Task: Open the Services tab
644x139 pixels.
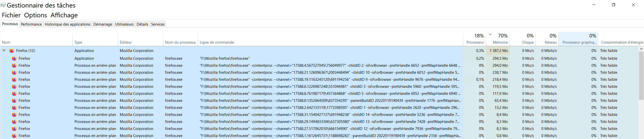Action: [158, 24]
